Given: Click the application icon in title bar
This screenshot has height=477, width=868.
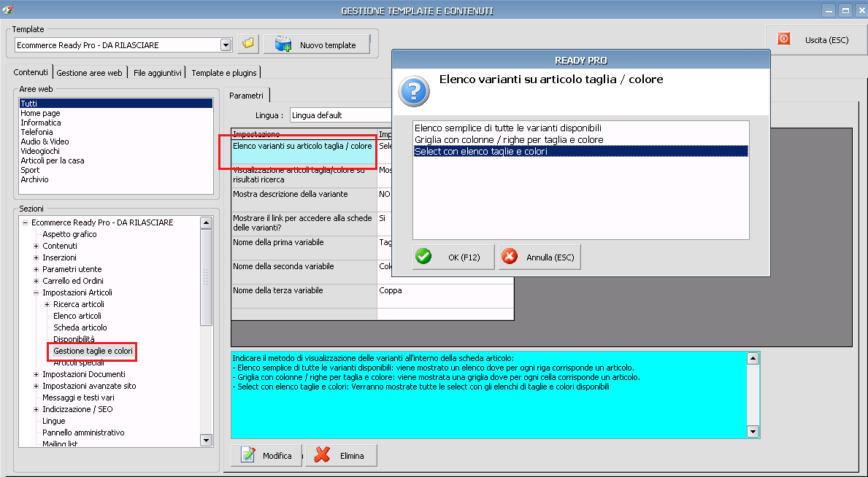Looking at the screenshot, I should tap(8, 9).
